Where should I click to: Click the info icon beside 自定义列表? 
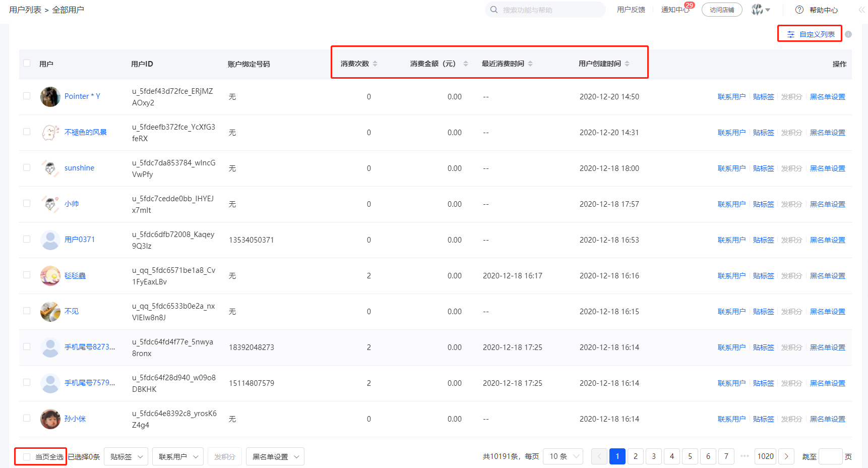(x=848, y=34)
